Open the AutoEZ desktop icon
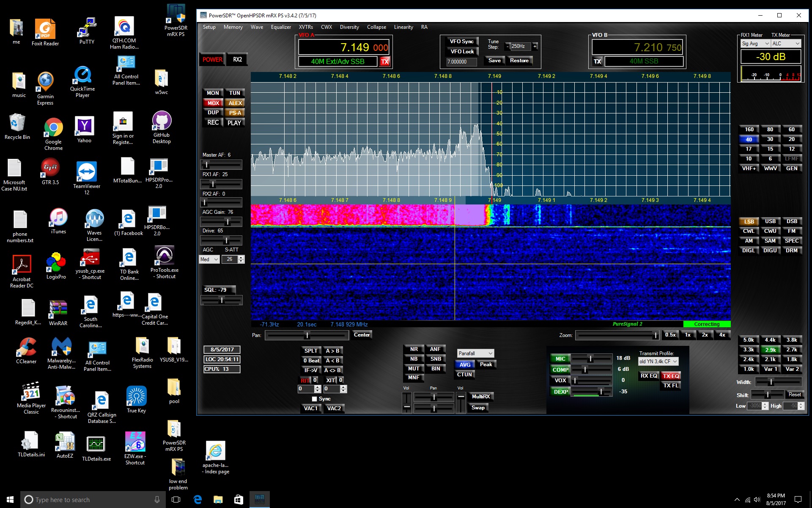 pyautogui.click(x=65, y=445)
